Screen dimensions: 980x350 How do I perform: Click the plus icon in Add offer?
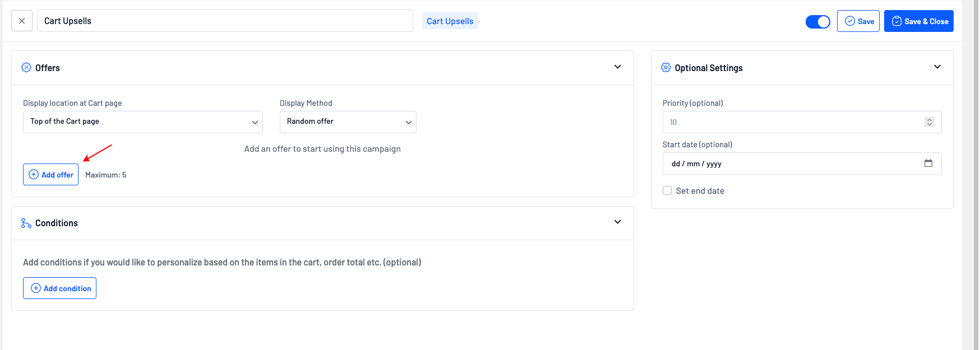(34, 175)
